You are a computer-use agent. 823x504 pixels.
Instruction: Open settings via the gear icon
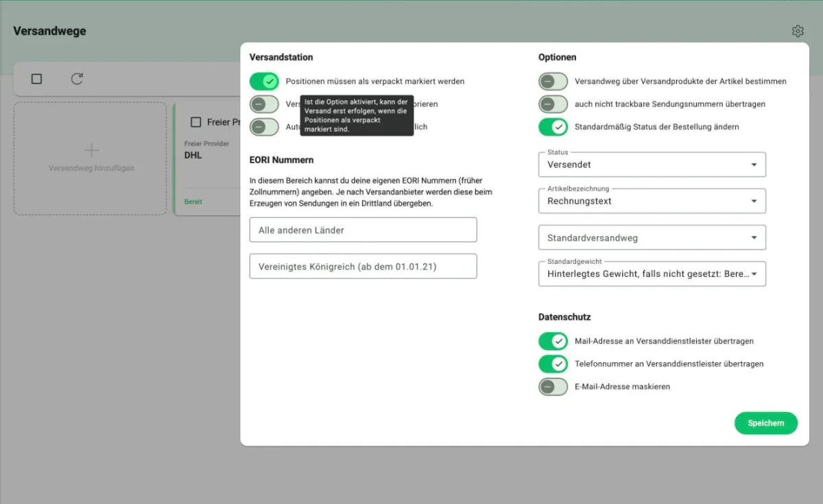coord(797,31)
